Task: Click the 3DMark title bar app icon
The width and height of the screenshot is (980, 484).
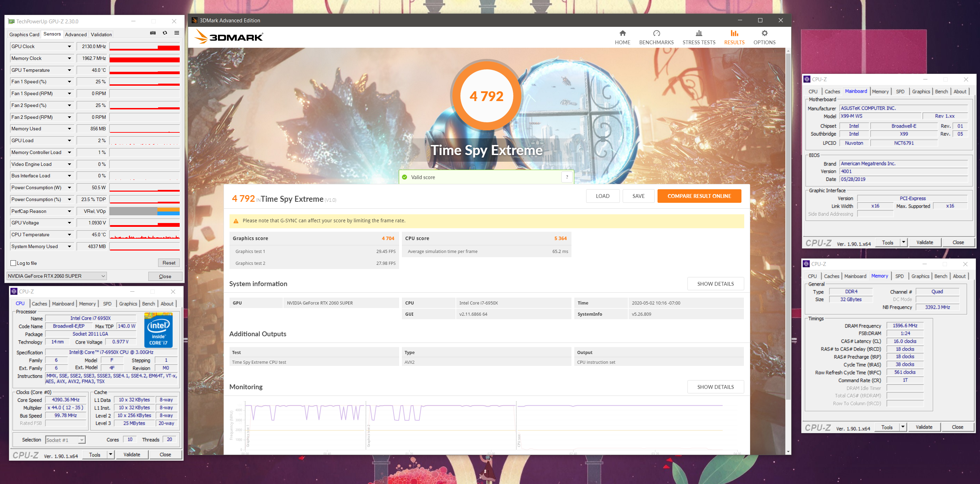Action: tap(194, 21)
